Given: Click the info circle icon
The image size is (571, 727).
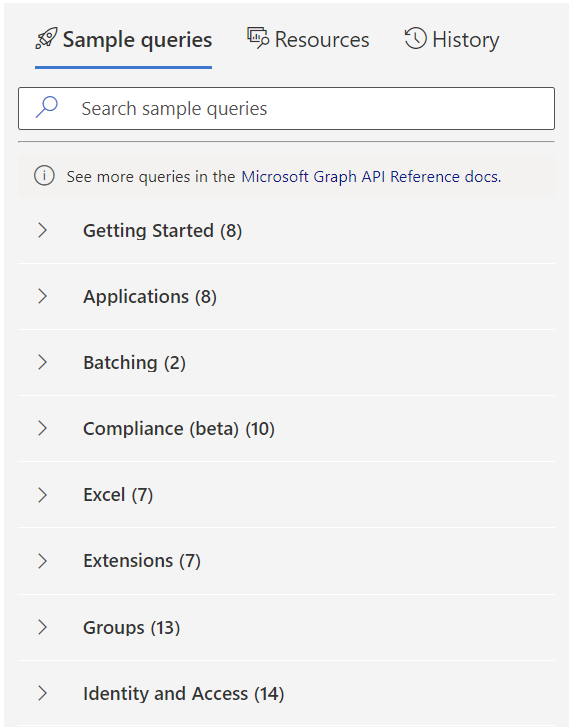Looking at the screenshot, I should 44,176.
